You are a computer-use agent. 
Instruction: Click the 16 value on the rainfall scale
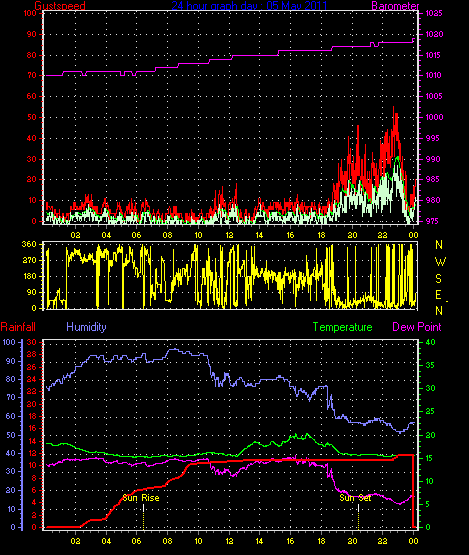click(32, 428)
